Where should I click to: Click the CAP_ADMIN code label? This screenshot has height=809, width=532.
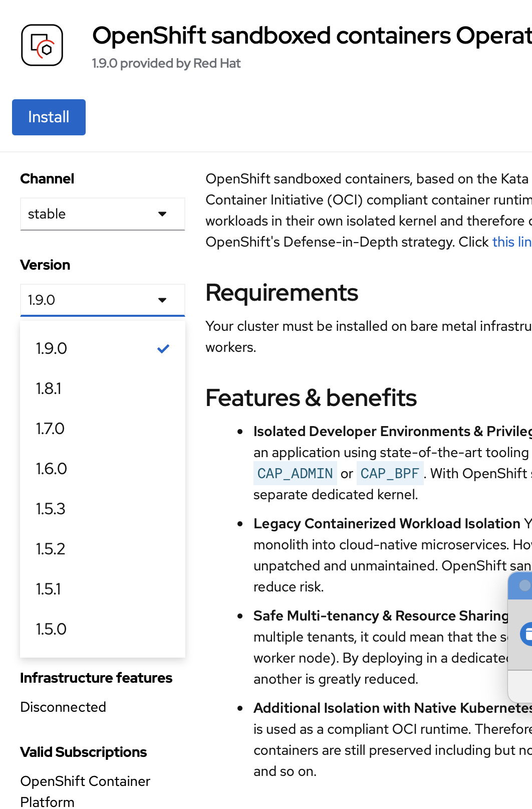[x=295, y=474]
